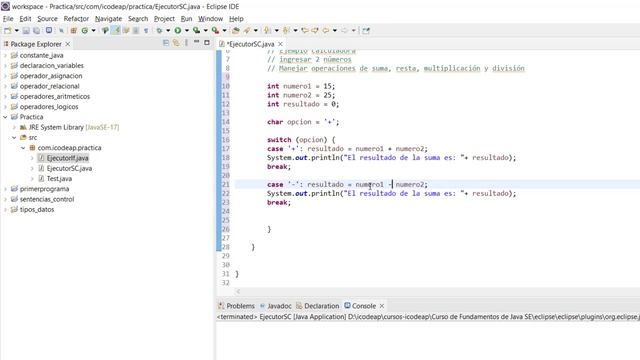640x360 pixels.
Task: Click the Next Annotation icon
Action: point(267,31)
